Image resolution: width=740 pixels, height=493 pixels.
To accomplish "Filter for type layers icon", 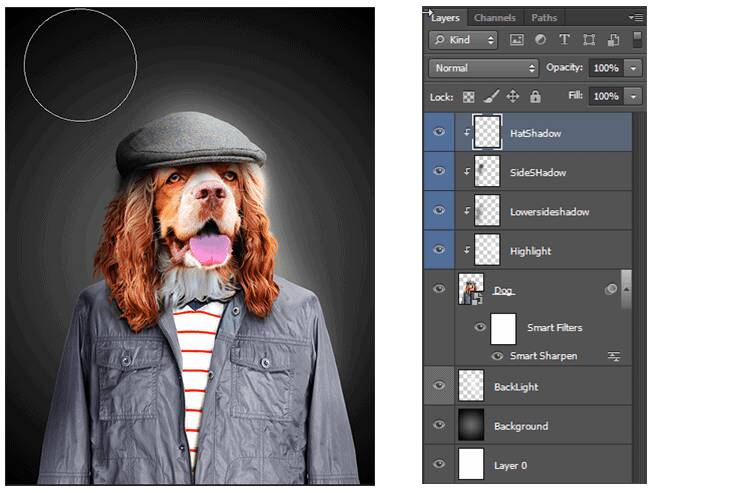I will tap(564, 40).
